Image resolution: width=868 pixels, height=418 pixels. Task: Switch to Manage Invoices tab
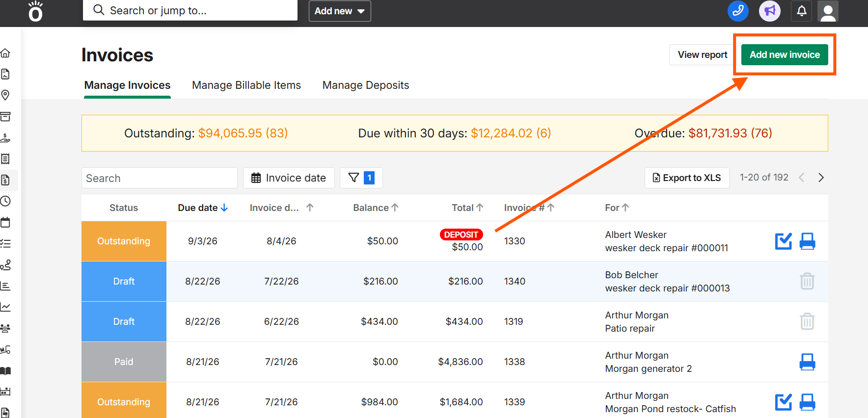click(127, 85)
